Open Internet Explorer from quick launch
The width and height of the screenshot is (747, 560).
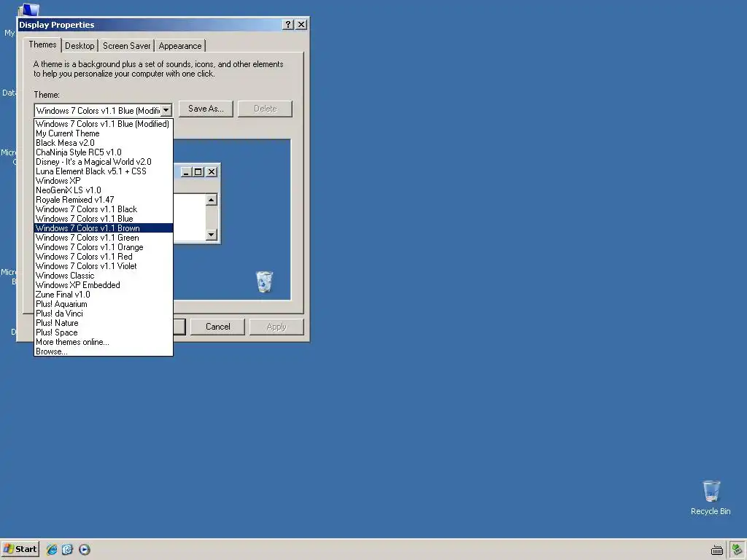point(52,549)
